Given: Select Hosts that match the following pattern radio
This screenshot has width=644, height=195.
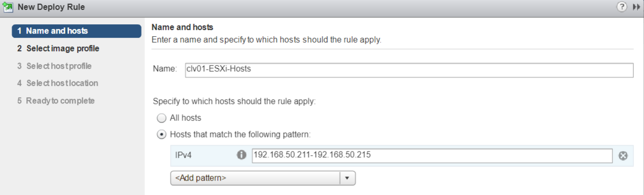Looking at the screenshot, I should coord(162,134).
